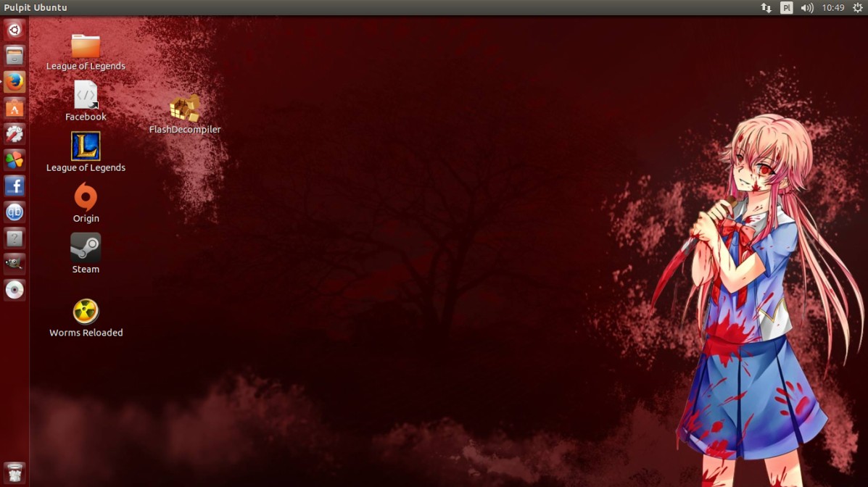Open the Facebook desktop shortcut file
Image resolution: width=868 pixels, height=487 pixels.
(x=86, y=95)
